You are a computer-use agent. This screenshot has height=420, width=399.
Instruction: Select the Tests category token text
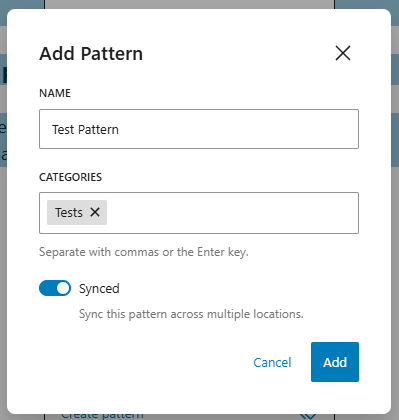tap(69, 213)
